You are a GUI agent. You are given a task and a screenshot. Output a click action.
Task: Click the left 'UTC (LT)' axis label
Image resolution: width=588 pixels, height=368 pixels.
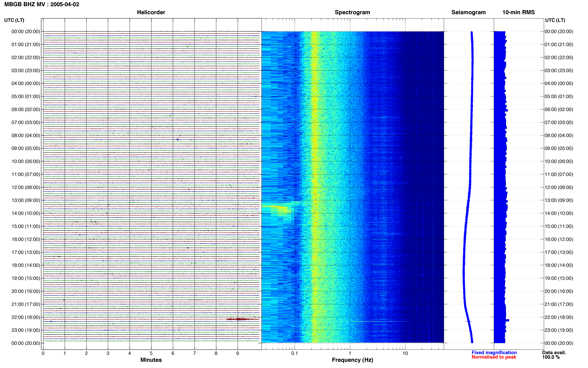pyautogui.click(x=14, y=20)
